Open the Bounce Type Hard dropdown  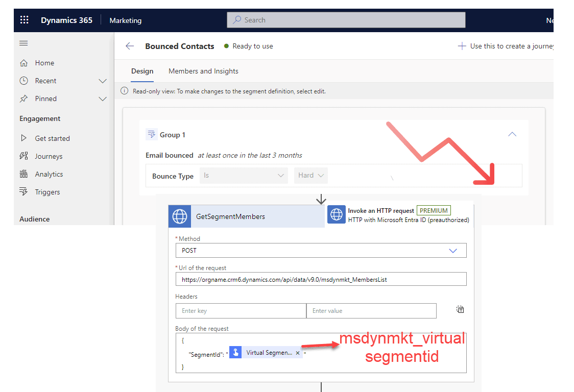coord(311,176)
